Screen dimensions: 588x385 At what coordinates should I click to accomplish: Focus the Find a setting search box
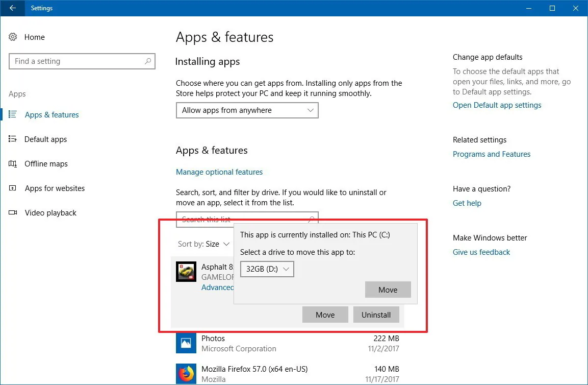pyautogui.click(x=82, y=61)
